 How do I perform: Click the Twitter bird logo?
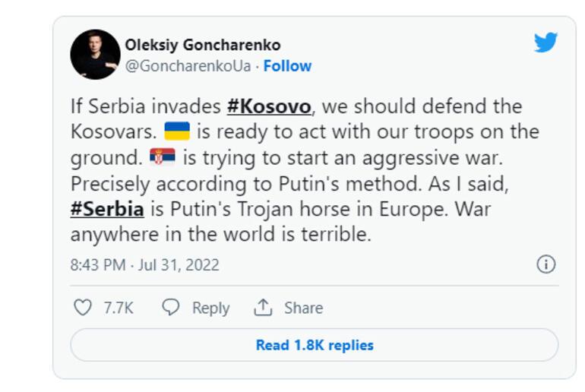(545, 42)
